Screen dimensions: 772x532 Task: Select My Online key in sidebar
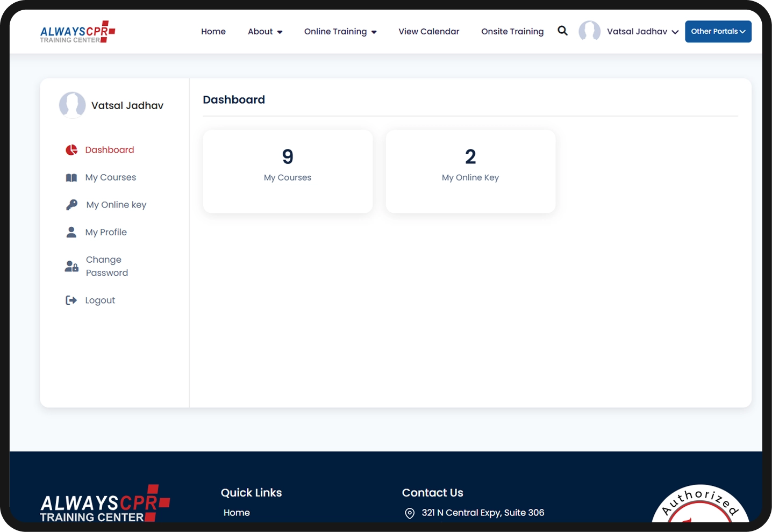pos(116,205)
